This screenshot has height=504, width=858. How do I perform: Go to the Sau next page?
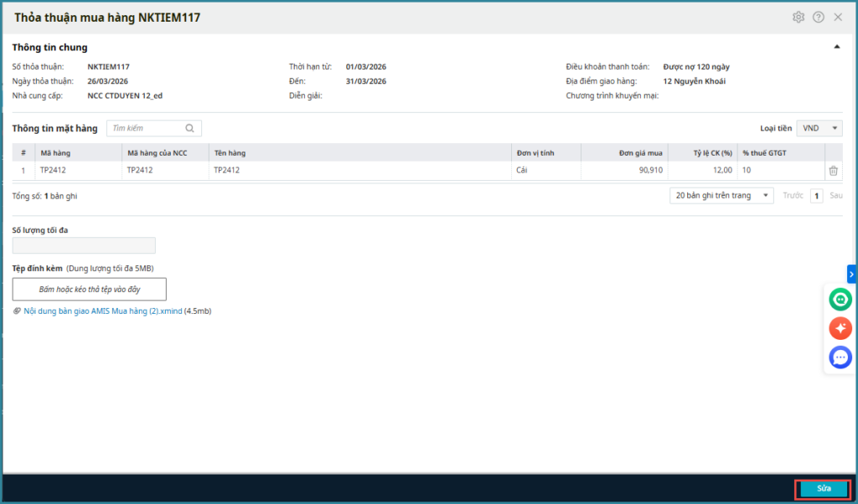click(835, 196)
